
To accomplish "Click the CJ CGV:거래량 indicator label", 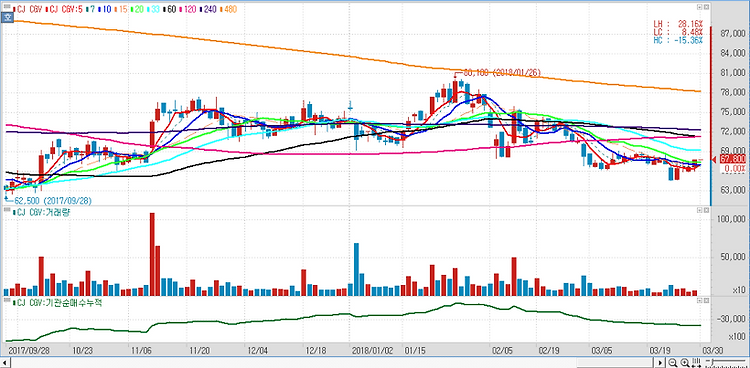I will pyautogui.click(x=42, y=212).
